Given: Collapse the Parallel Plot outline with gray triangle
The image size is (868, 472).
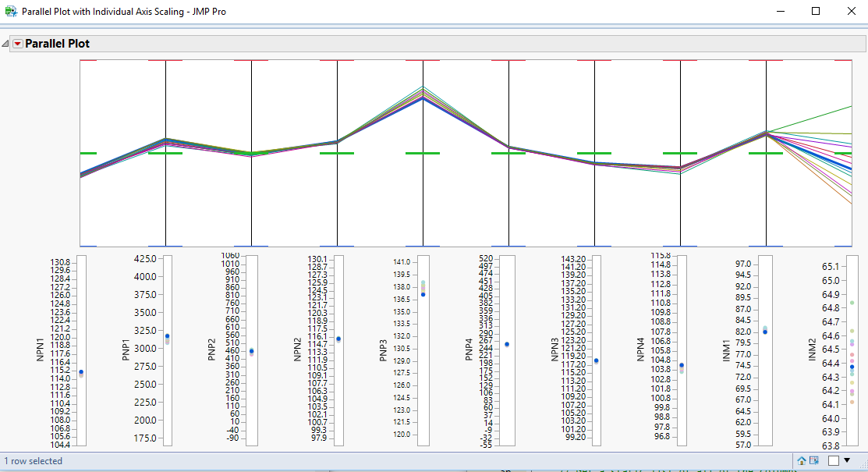Looking at the screenshot, I should click(x=6, y=43).
